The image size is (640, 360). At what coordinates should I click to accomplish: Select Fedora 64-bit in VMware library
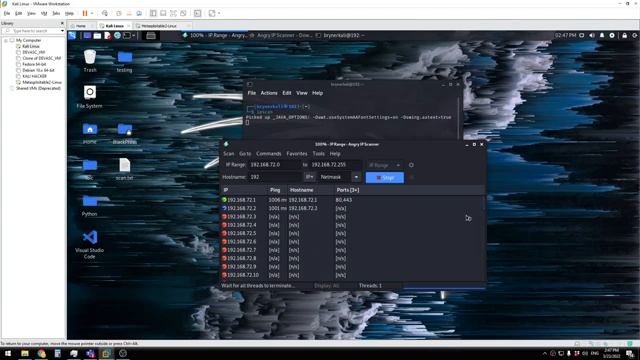pos(34,64)
